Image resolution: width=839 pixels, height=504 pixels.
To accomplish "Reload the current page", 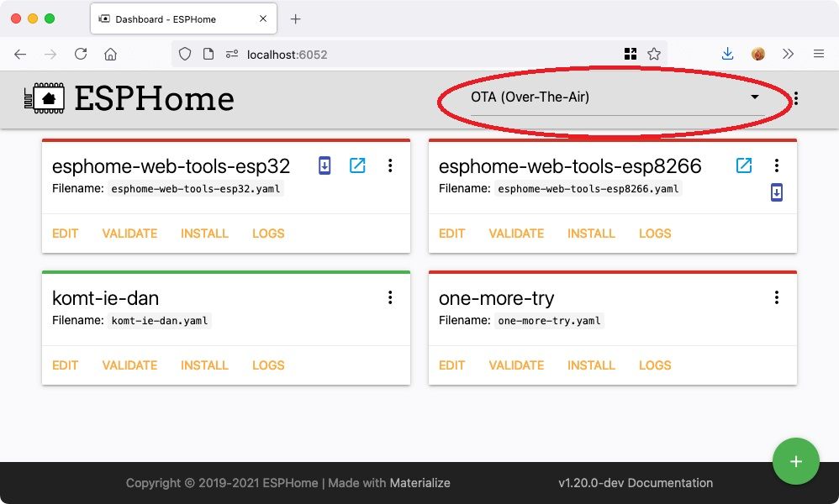I will click(x=81, y=54).
